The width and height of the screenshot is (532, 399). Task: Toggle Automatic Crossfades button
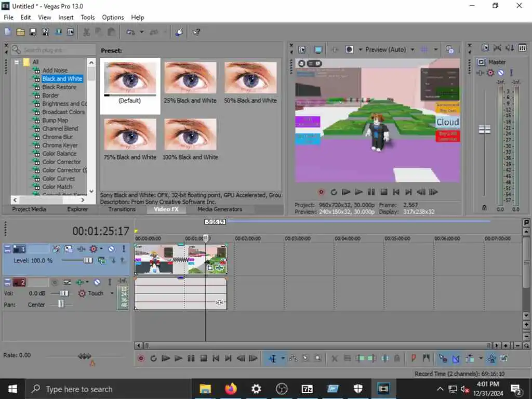pos(456,358)
